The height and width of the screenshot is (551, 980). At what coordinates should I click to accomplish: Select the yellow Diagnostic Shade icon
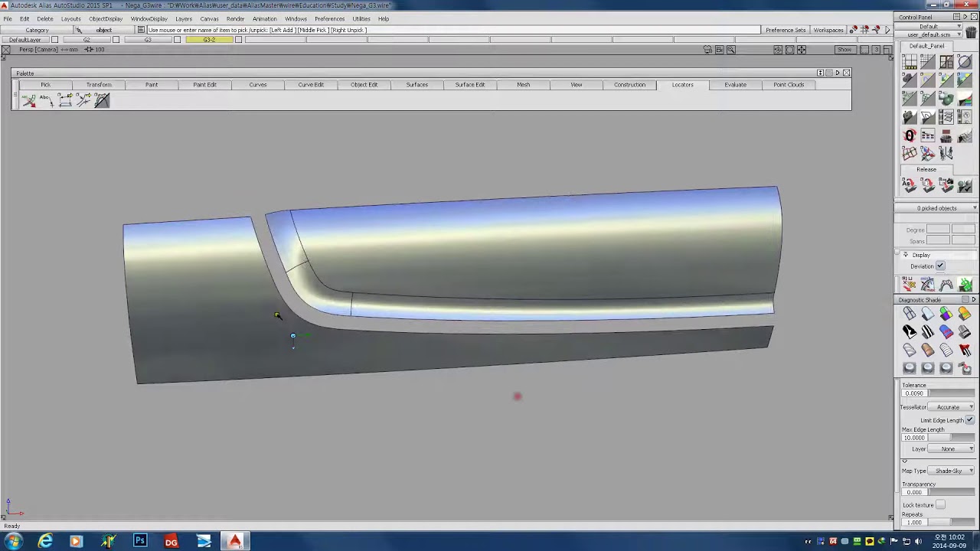coord(965,314)
